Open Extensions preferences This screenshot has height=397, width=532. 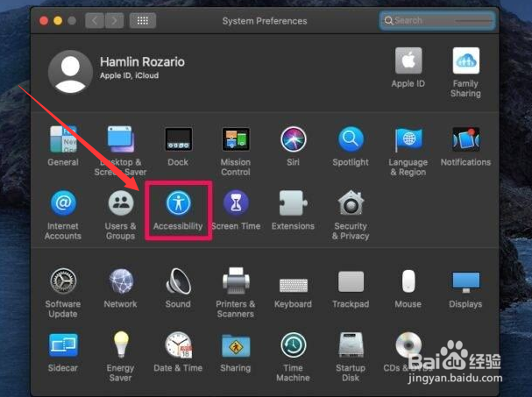pos(293,203)
